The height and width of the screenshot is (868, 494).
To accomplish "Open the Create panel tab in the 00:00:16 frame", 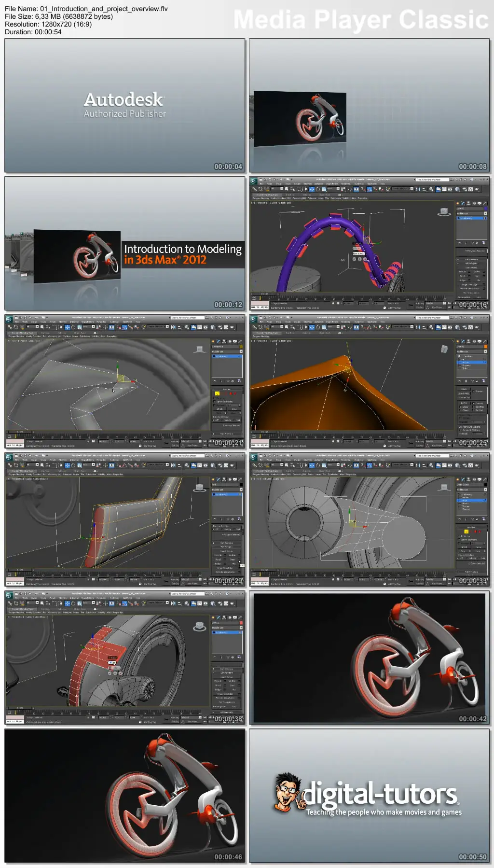I will (458, 203).
